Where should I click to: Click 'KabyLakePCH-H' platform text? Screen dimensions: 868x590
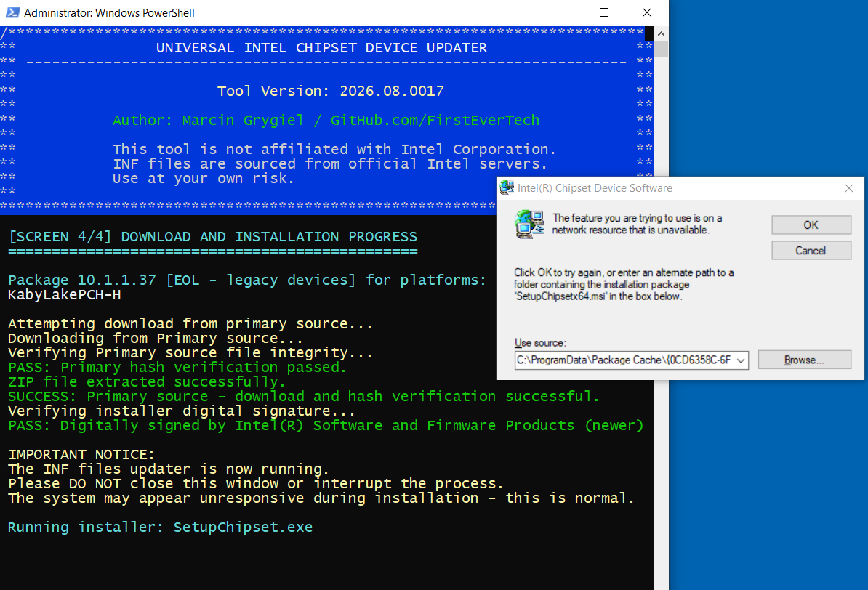coord(65,295)
